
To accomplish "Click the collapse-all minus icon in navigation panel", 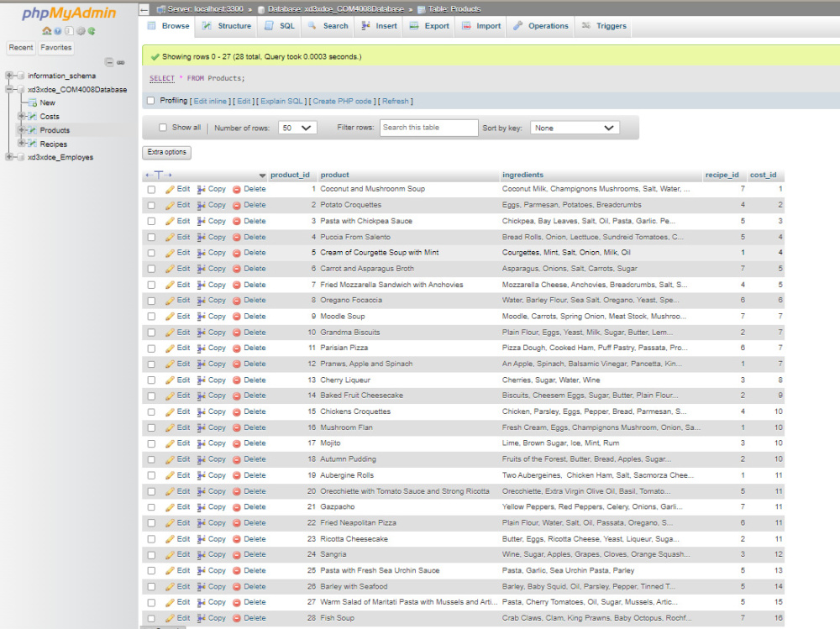I will tap(109, 63).
